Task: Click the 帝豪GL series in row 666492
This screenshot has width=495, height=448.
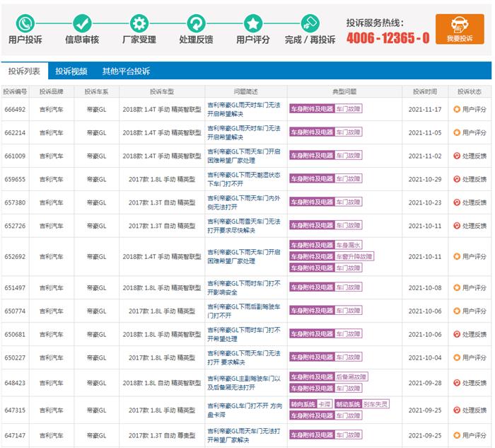Action: 97,109
